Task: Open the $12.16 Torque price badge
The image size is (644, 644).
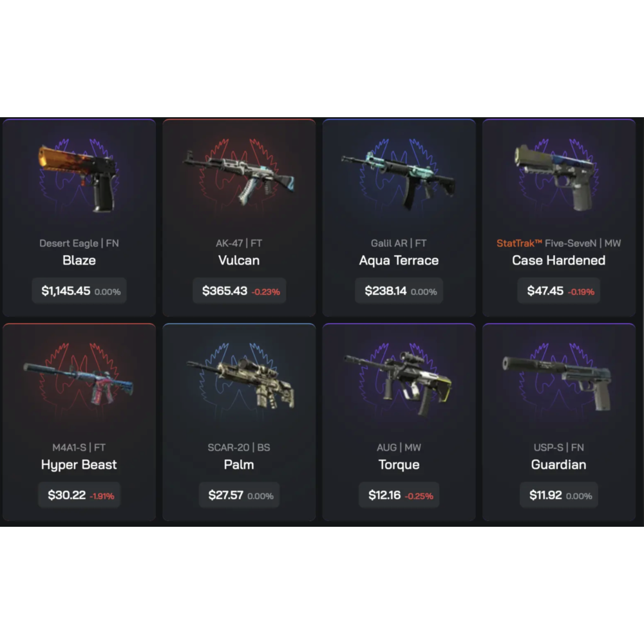Action: coord(399,495)
